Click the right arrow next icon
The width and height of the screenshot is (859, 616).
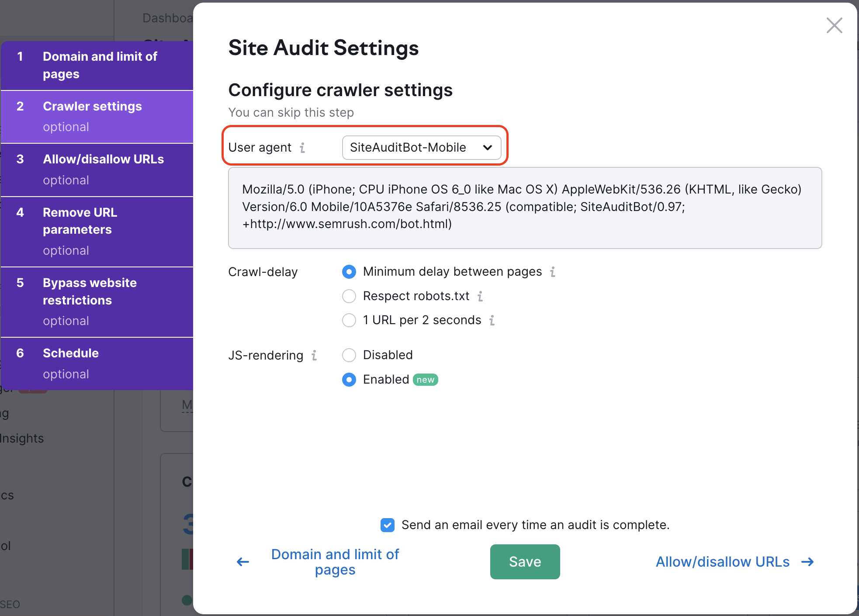pyautogui.click(x=808, y=562)
